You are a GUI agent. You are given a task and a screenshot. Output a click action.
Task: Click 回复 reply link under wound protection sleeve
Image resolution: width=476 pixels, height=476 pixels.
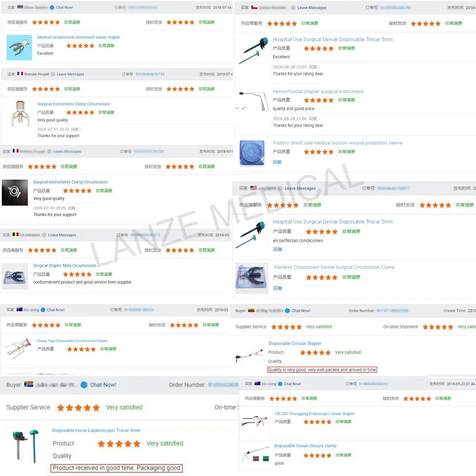point(277,162)
